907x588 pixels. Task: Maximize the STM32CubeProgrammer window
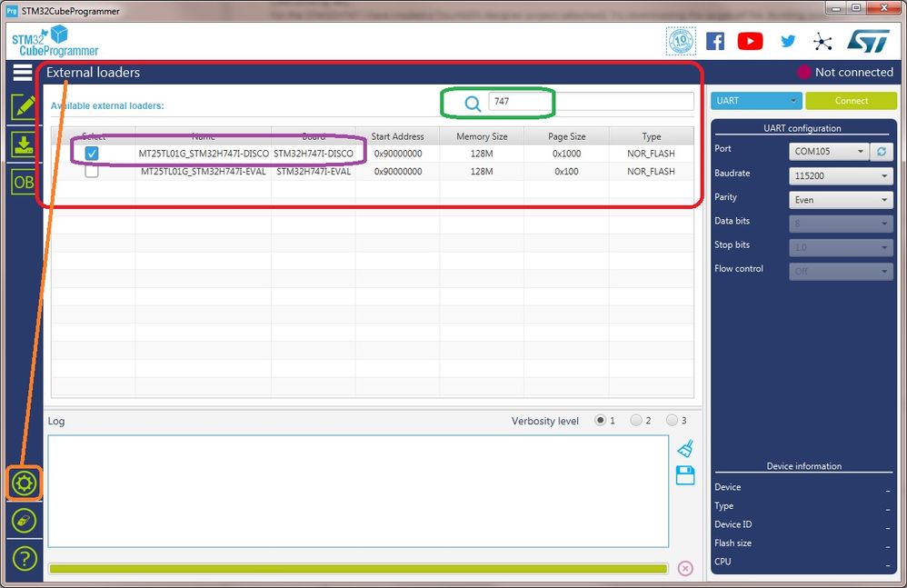click(857, 9)
